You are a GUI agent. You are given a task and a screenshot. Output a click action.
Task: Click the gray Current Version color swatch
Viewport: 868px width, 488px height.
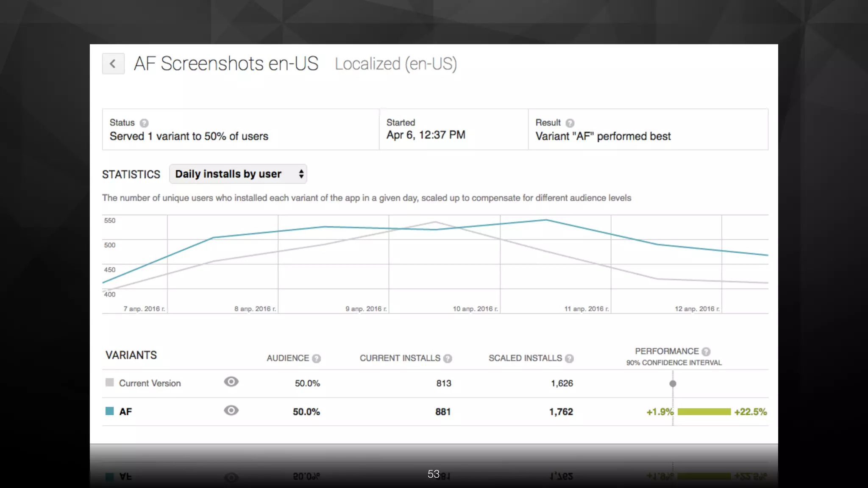click(110, 383)
